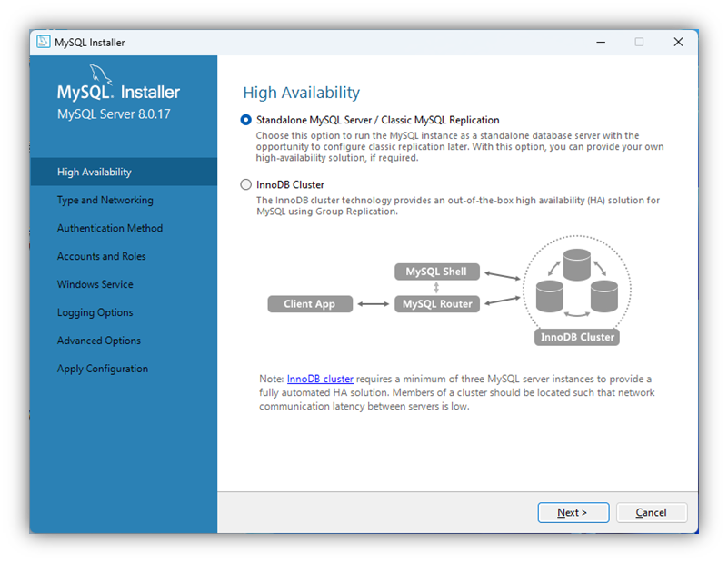The height and width of the screenshot is (563, 728).
Task: Click the High Availability page heading
Action: click(x=302, y=93)
